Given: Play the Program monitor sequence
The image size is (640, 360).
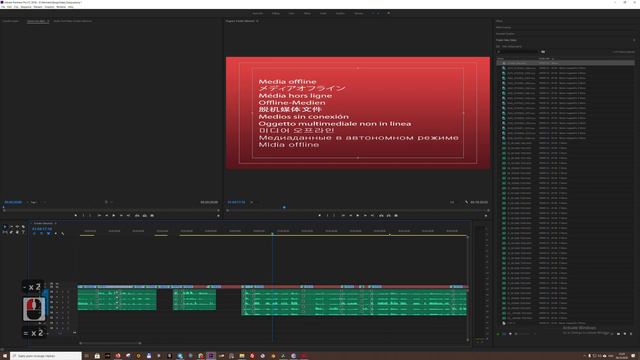Looking at the screenshot, I should click(x=358, y=216).
